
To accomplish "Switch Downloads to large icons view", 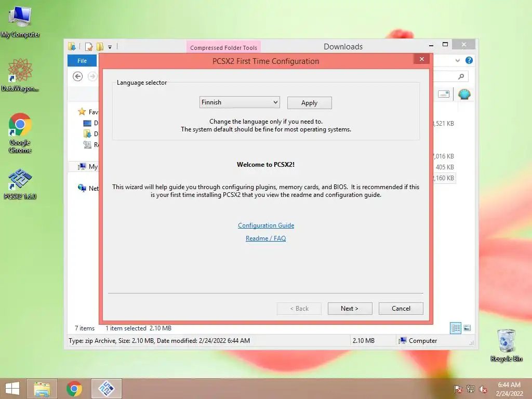I will pos(467,328).
